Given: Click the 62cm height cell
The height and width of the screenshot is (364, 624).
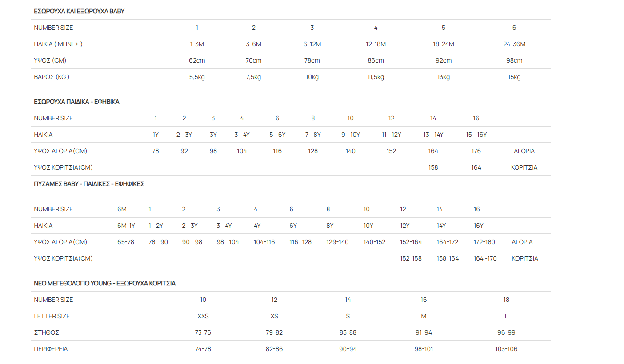Looking at the screenshot, I should click(x=197, y=60).
